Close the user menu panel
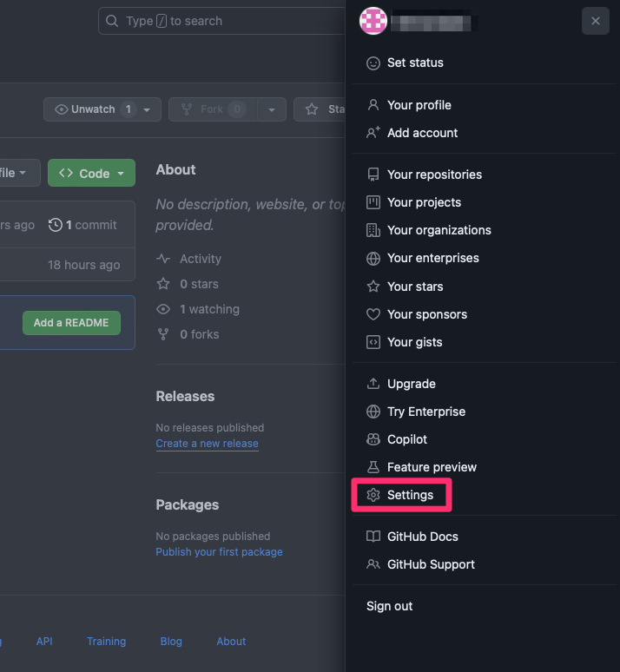 595,21
